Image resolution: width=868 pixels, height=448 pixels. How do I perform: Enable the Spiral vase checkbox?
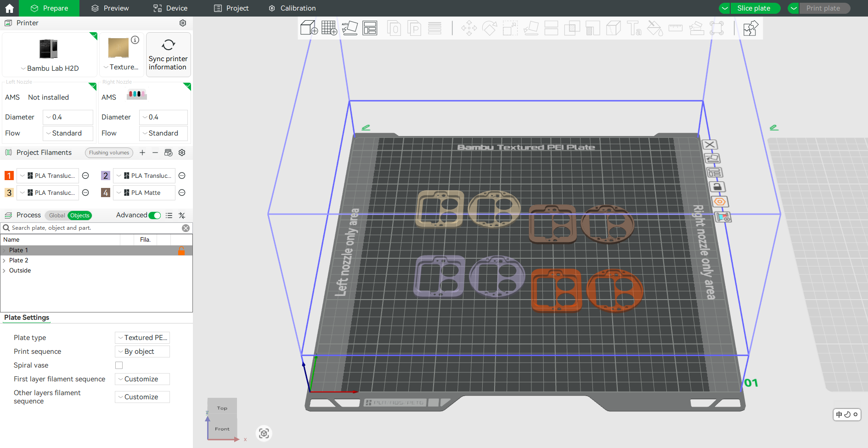pos(119,365)
